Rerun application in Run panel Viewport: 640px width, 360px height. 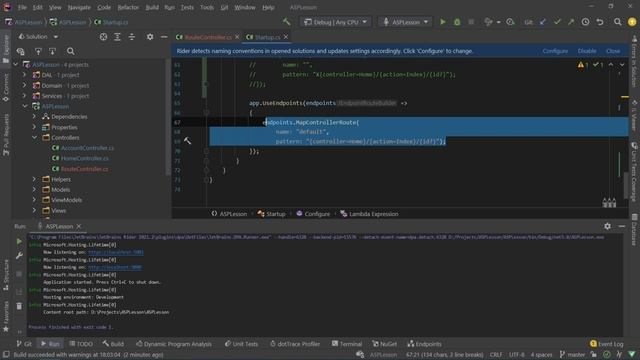(x=19, y=241)
